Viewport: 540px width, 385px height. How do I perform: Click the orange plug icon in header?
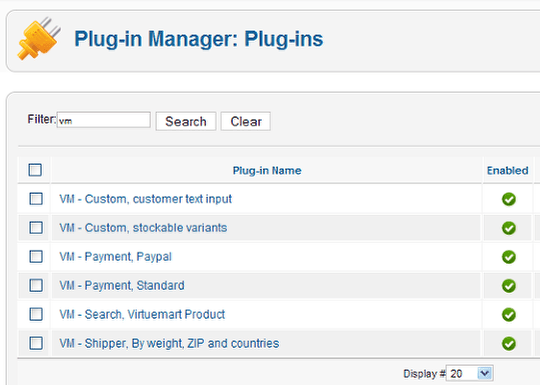pos(39,39)
